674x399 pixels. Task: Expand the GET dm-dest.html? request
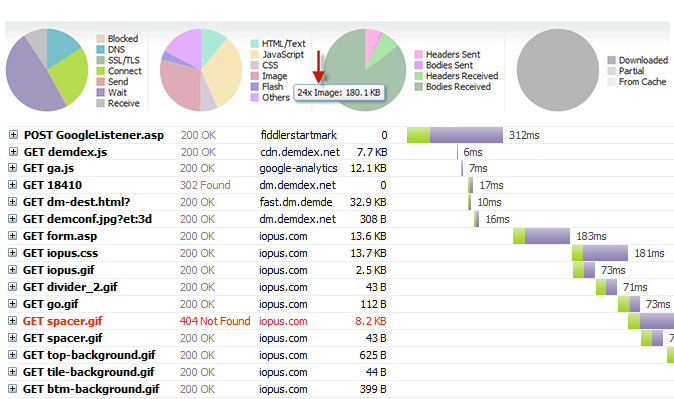[x=12, y=202]
